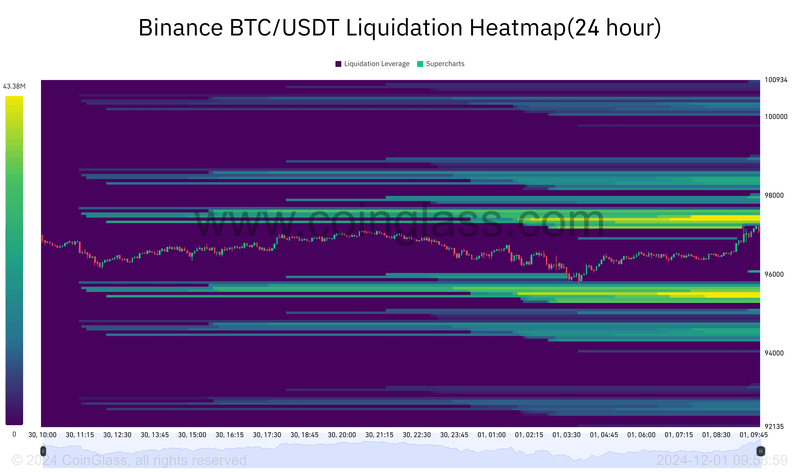Click the 30, 20:00 time axis label
This screenshot has height=472, width=800.
pos(342,435)
